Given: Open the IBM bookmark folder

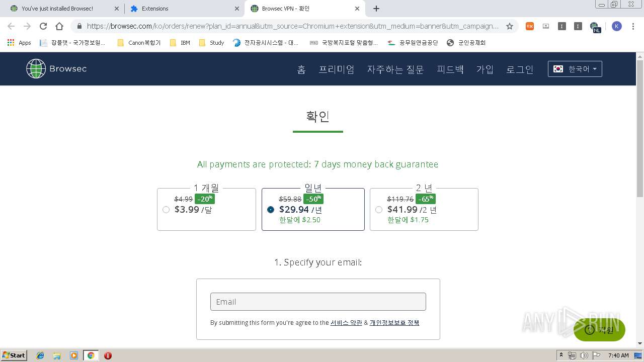Looking at the screenshot, I should (x=180, y=43).
